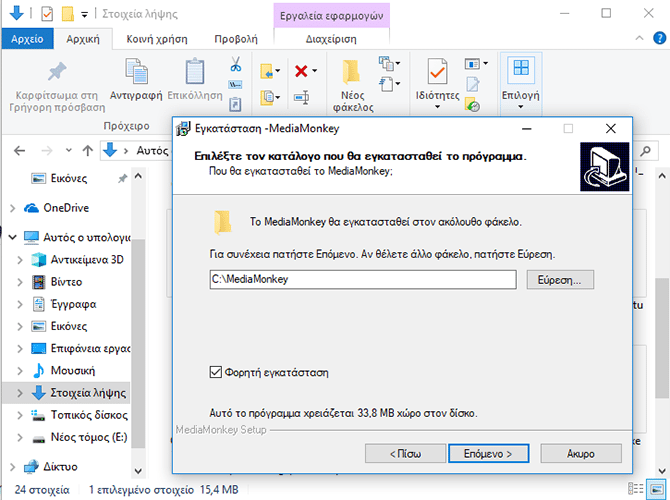Expand the Δίκτυο tree node
The height and width of the screenshot is (500, 670).
pos(12,467)
